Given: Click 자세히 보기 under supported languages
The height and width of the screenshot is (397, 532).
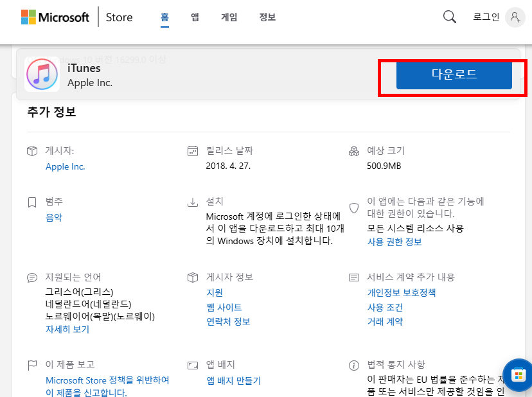Looking at the screenshot, I should [67, 329].
